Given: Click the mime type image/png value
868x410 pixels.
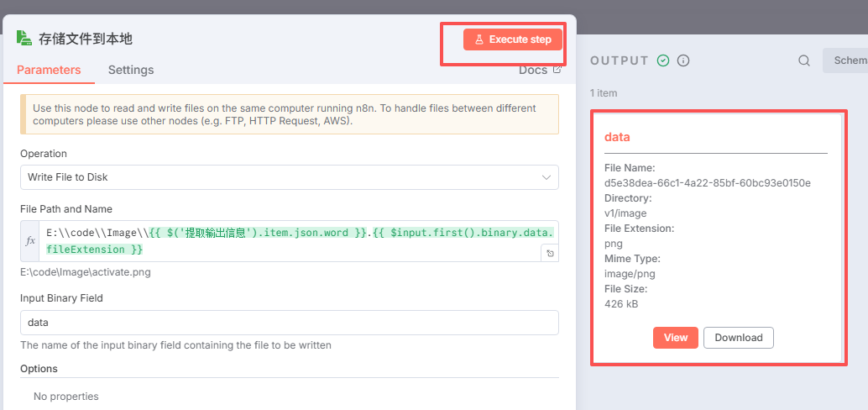Looking at the screenshot, I should click(630, 273).
